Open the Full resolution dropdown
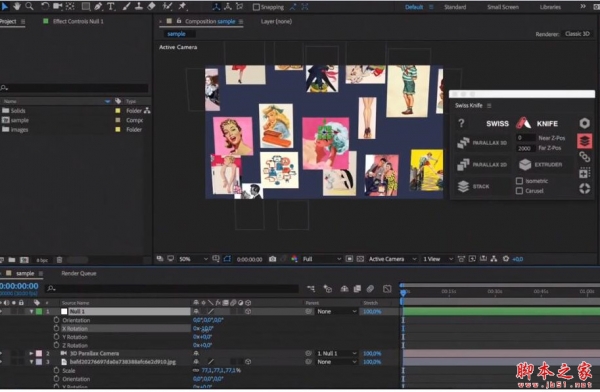600x392 pixels. (x=321, y=259)
